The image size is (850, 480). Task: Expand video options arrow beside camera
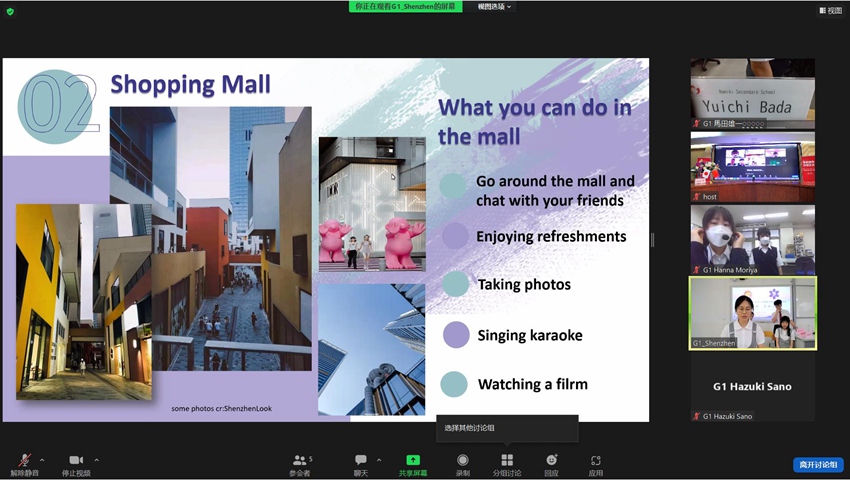pos(96,460)
